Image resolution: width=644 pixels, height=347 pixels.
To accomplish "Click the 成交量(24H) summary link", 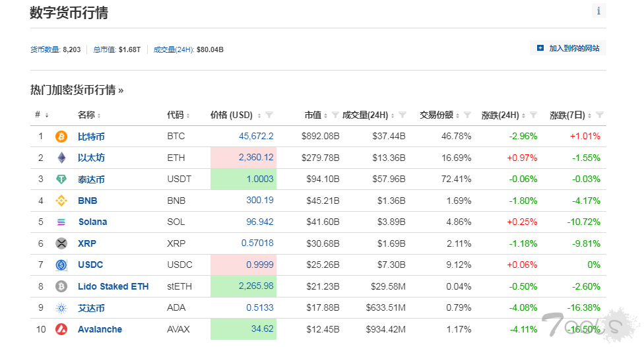I will coord(174,49).
